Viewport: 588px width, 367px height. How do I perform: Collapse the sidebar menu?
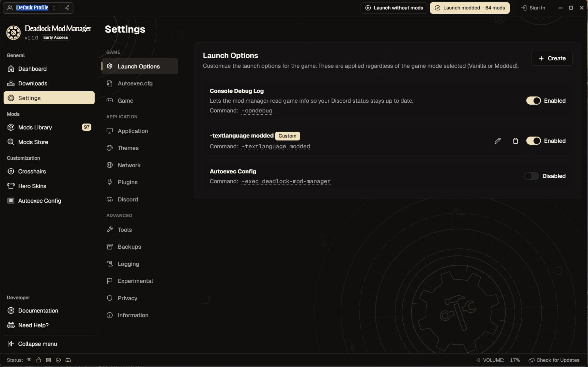[x=49, y=344]
